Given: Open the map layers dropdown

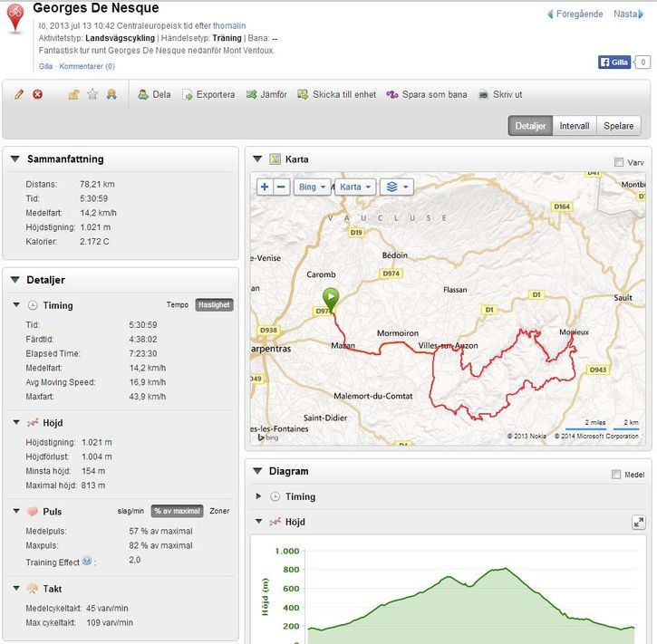Looking at the screenshot, I should tap(395, 187).
